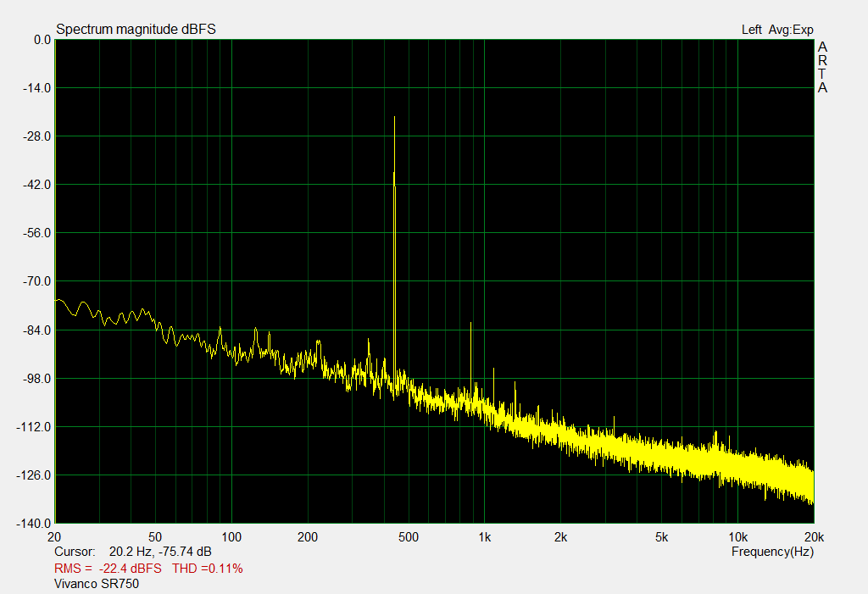Click the -56.0 y-axis label

[36, 233]
